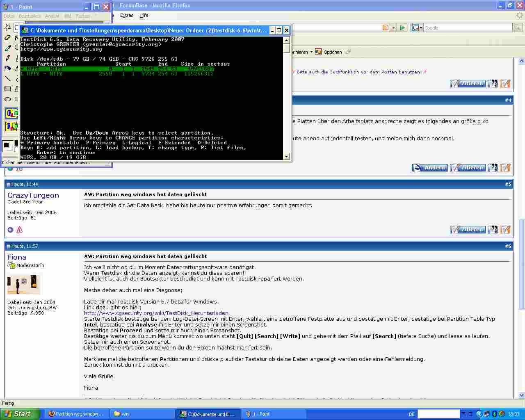Click the 18:03 system clock

[x=514, y=414]
